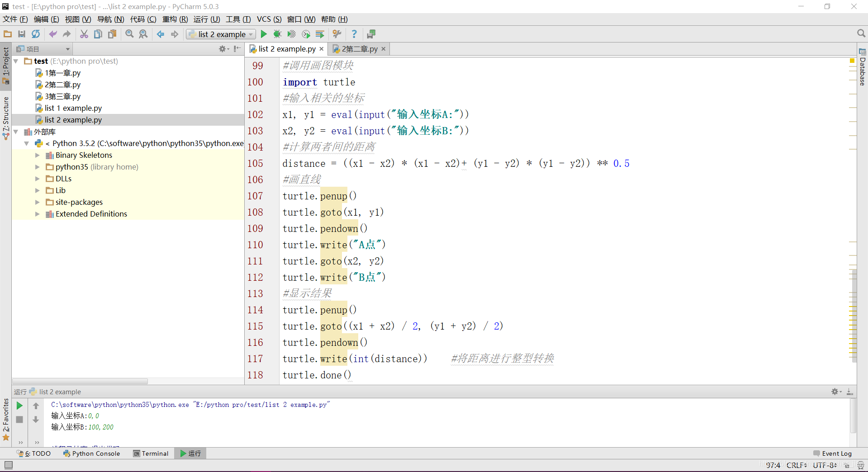Select 1第一章.py in project tree
This screenshot has height=472, width=868.
pyautogui.click(x=62, y=73)
